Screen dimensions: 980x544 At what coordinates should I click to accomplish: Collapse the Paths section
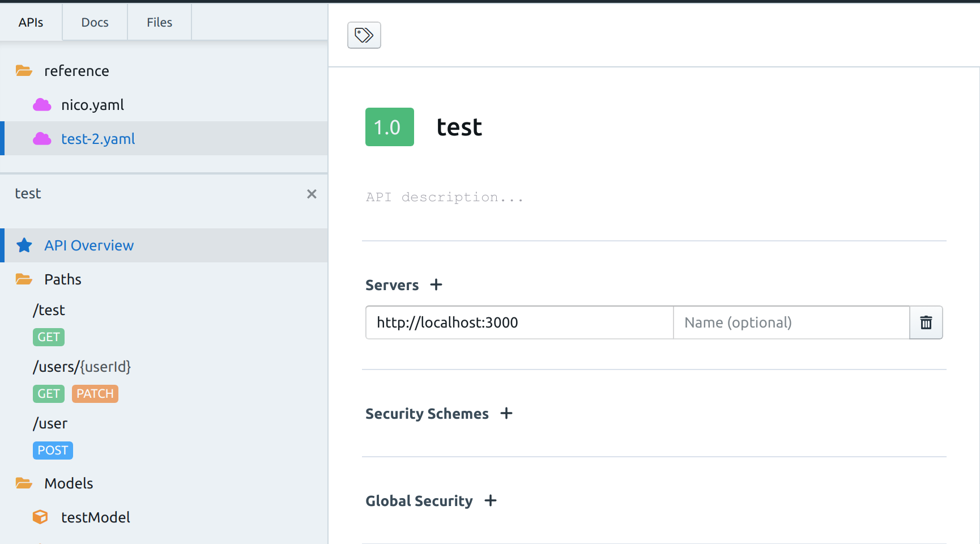pos(62,279)
